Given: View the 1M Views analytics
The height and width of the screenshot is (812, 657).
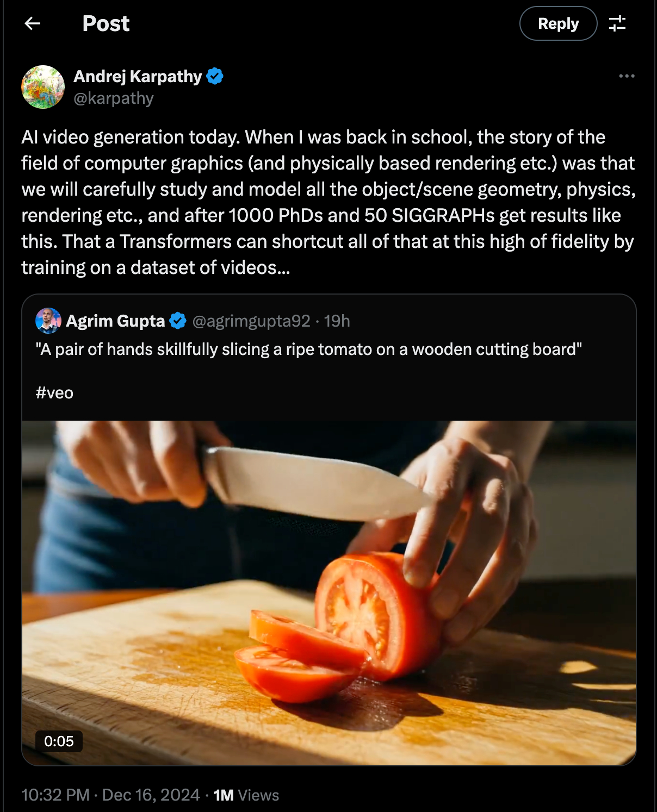Looking at the screenshot, I should coord(246,795).
